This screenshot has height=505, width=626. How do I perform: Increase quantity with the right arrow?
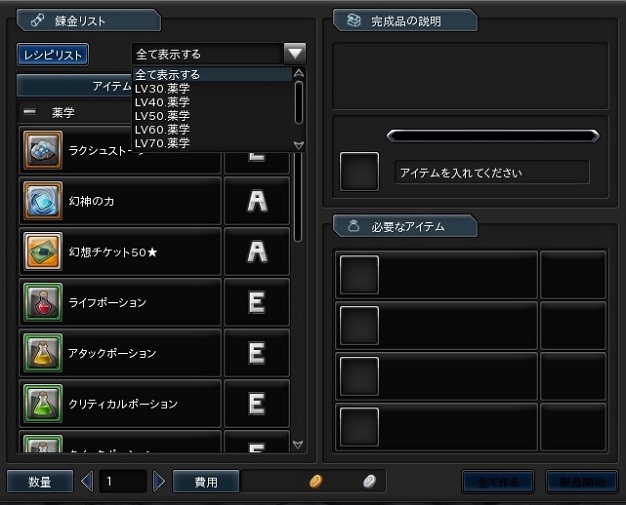[x=159, y=482]
